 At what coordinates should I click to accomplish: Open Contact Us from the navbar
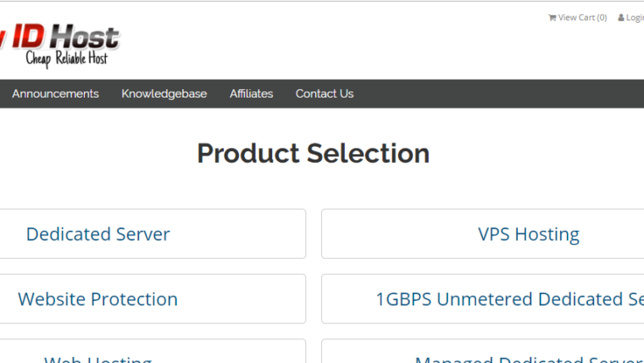(x=325, y=94)
